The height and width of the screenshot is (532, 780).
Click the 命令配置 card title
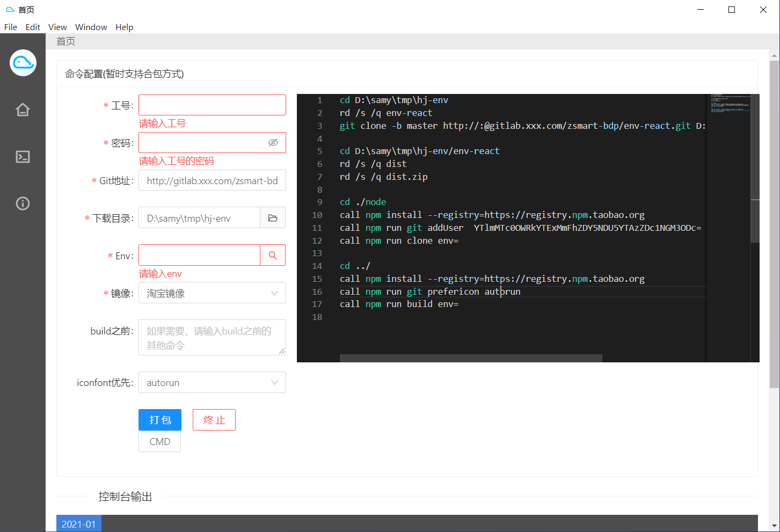point(125,74)
